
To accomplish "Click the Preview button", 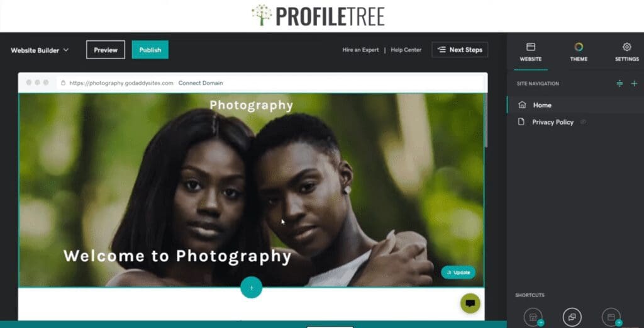I will (106, 50).
